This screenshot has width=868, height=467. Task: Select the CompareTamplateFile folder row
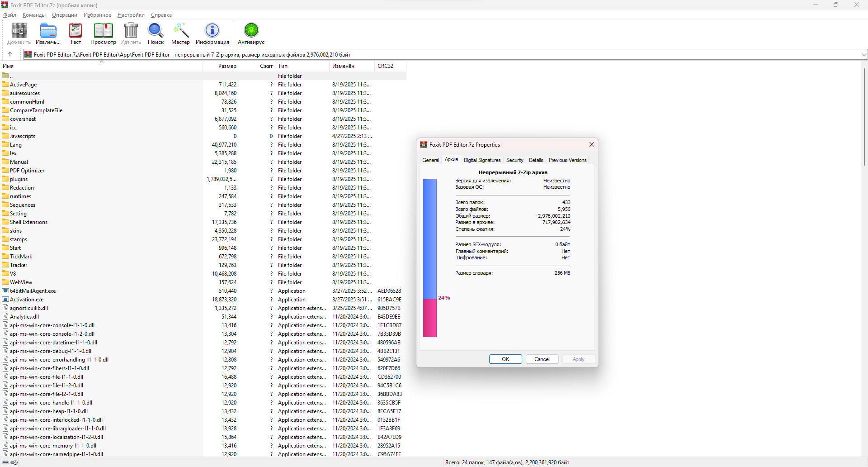point(203,110)
